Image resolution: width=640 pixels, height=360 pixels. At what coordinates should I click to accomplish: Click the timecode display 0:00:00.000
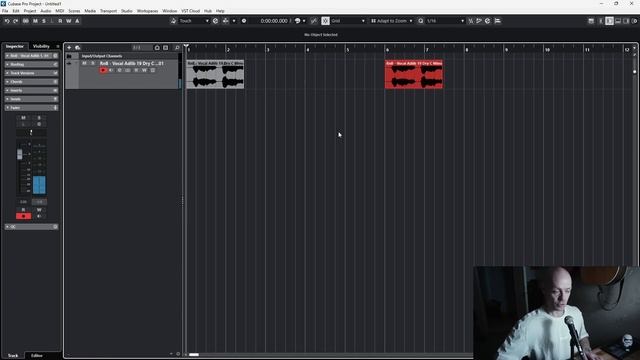click(274, 21)
